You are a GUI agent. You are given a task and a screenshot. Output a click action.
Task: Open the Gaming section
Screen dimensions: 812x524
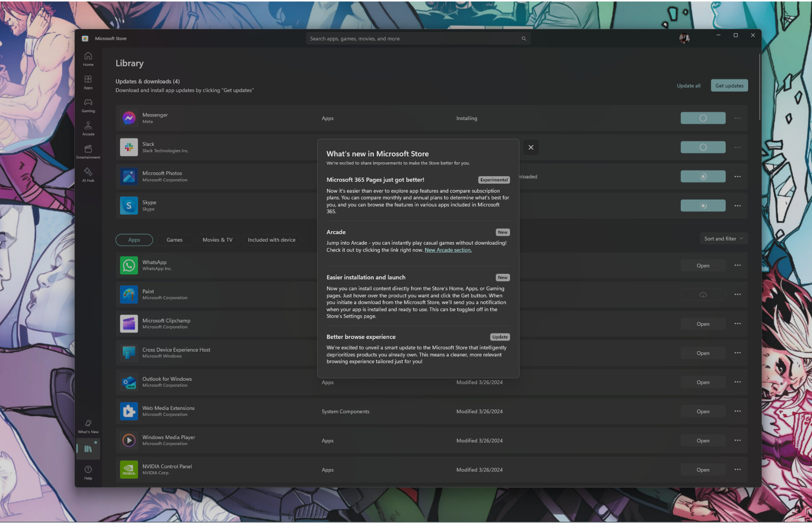(88, 105)
